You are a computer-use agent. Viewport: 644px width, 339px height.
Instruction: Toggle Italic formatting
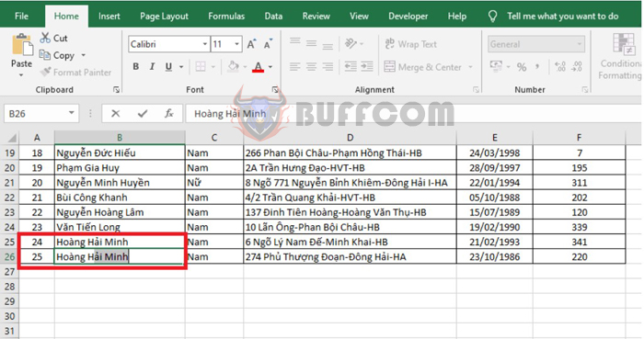[x=152, y=66]
